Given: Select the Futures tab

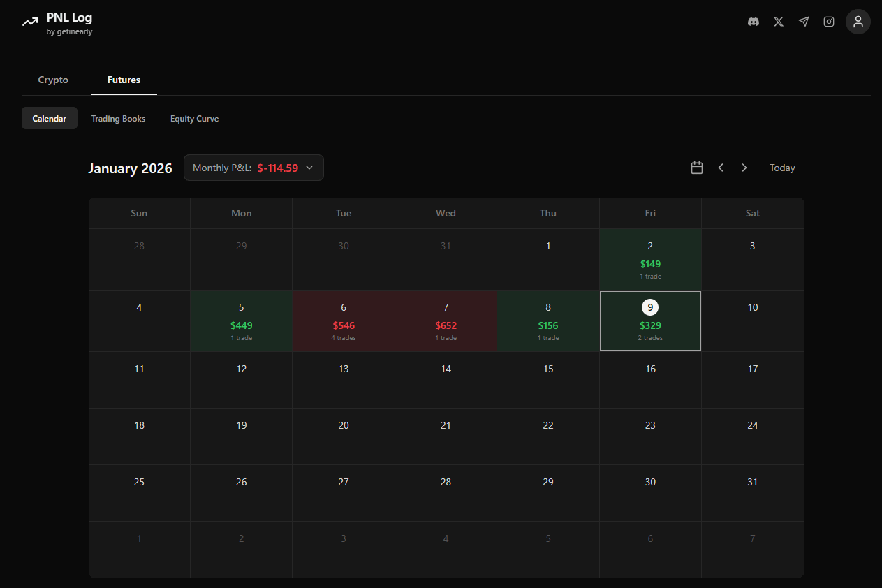Looking at the screenshot, I should click(124, 80).
